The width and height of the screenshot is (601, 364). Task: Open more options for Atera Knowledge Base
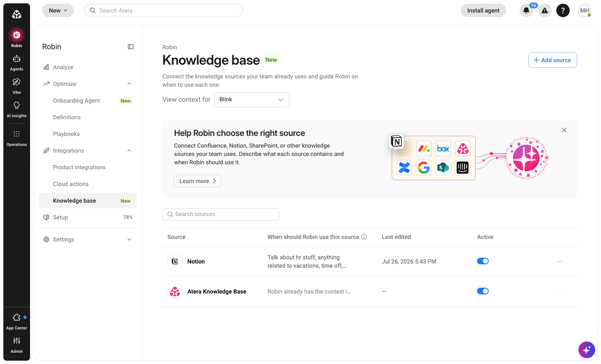[560, 291]
